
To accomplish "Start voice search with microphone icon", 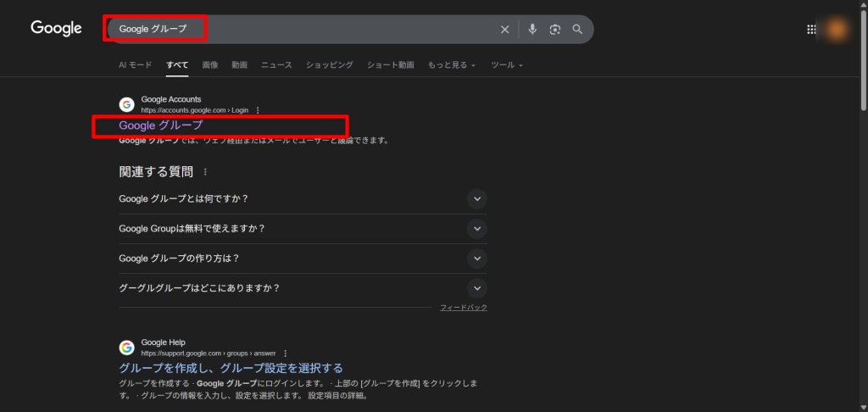I will 532,30.
